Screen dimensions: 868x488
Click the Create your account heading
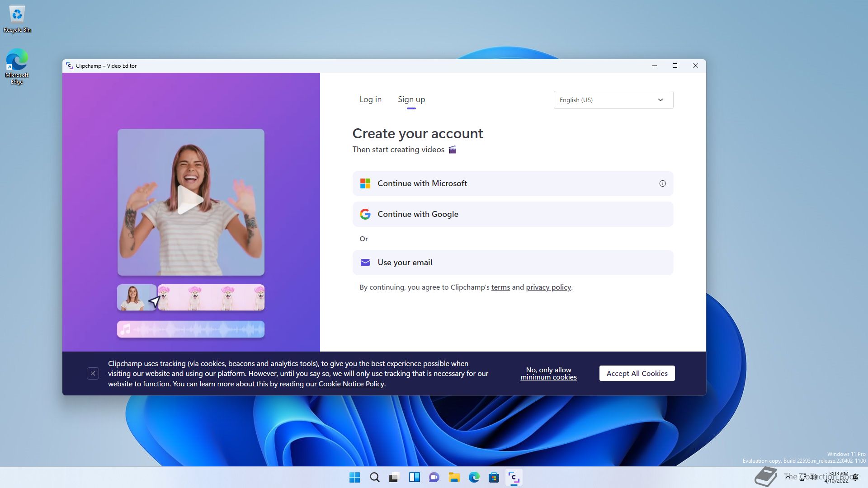(x=418, y=133)
